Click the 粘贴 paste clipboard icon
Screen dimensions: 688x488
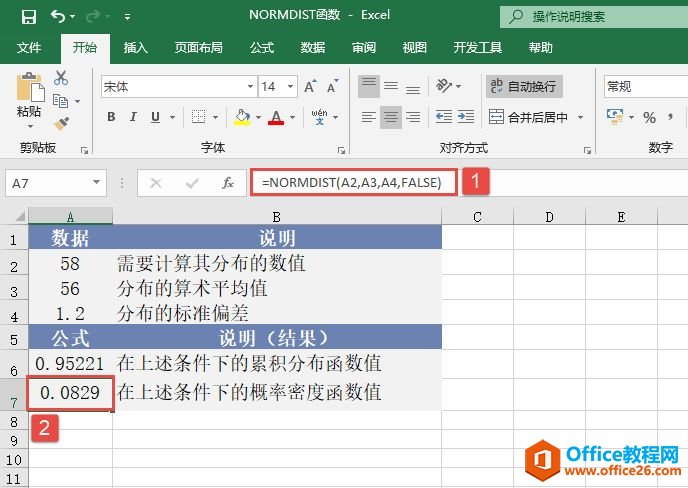click(30, 87)
